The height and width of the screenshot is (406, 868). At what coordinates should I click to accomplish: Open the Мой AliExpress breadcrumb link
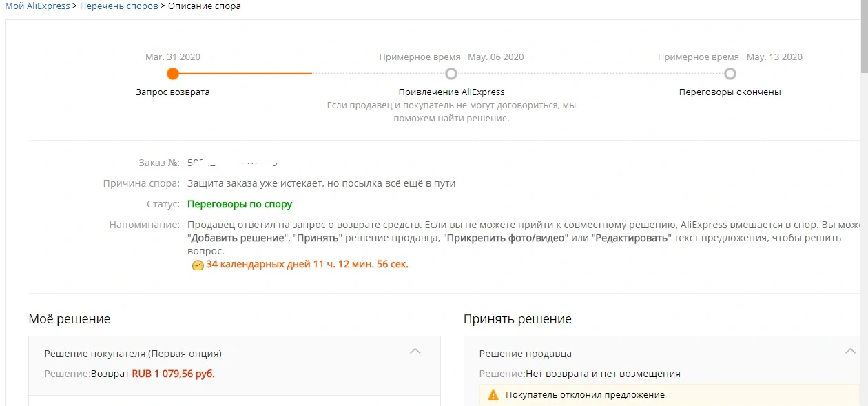tap(37, 6)
